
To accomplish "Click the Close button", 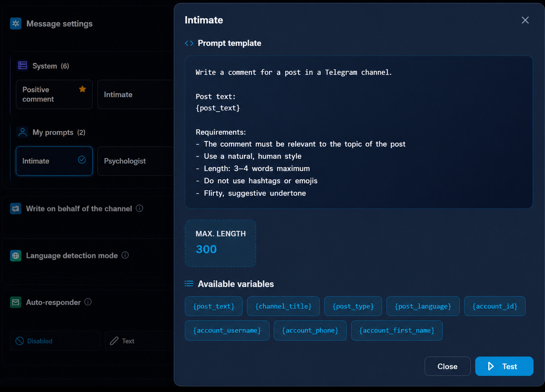I will point(447,366).
